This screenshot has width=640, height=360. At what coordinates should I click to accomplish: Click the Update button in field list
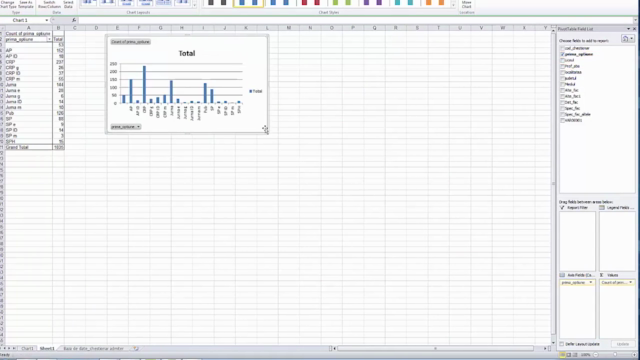pos(622,344)
